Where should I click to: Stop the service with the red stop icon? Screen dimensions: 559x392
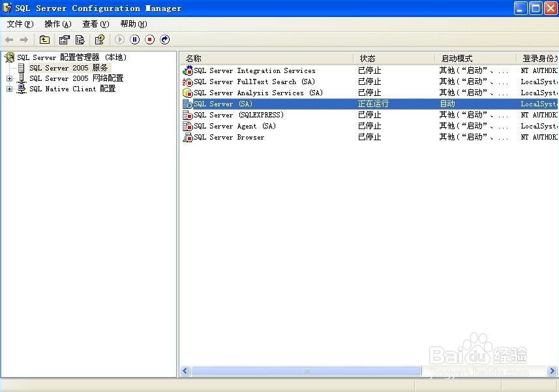pyautogui.click(x=150, y=40)
